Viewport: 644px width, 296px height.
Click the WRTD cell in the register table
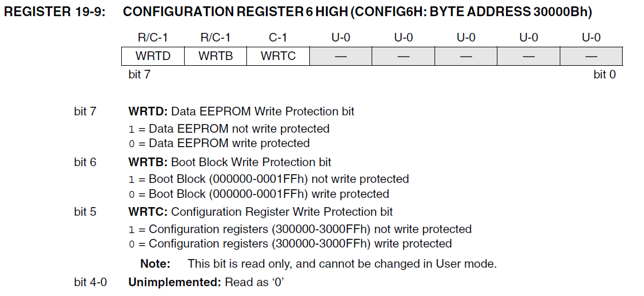click(x=152, y=56)
